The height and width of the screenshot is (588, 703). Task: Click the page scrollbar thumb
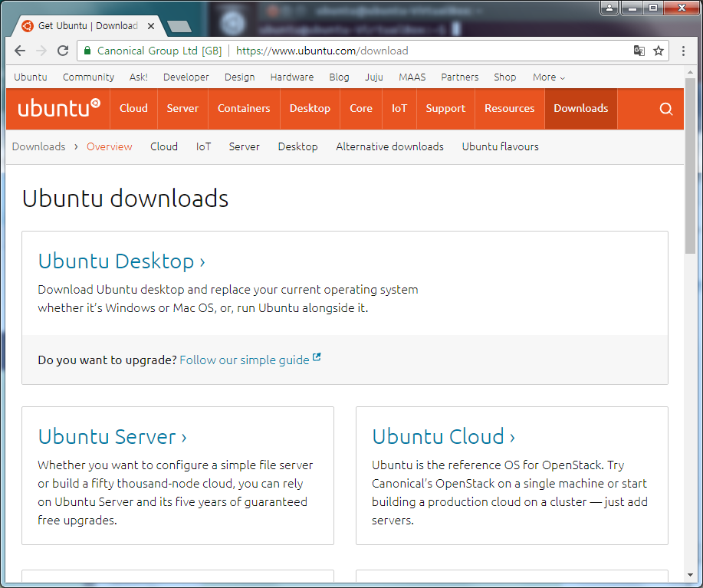pyautogui.click(x=690, y=166)
